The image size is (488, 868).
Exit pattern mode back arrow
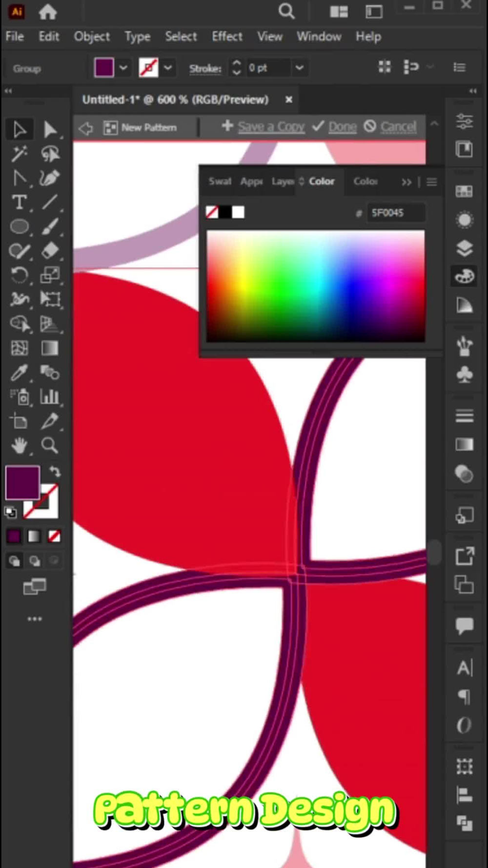[86, 128]
